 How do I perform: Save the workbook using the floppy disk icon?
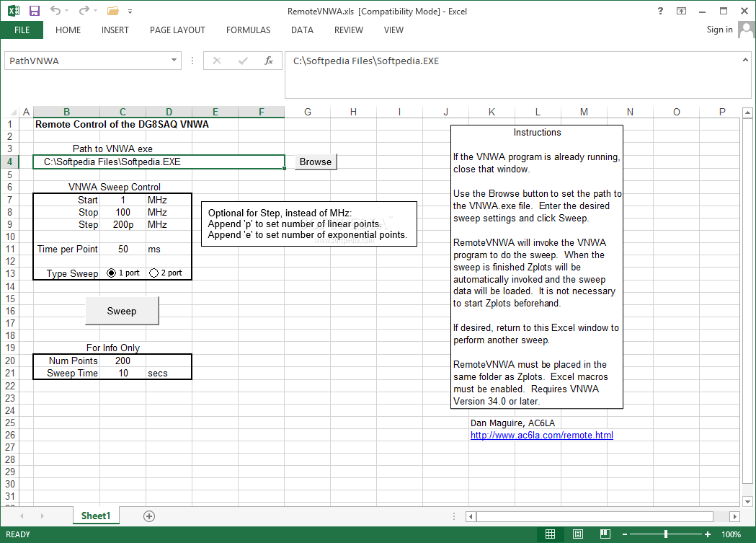(x=34, y=11)
